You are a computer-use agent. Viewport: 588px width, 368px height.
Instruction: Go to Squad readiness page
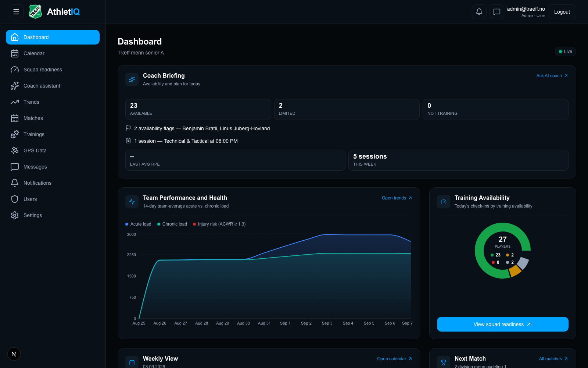(53, 70)
